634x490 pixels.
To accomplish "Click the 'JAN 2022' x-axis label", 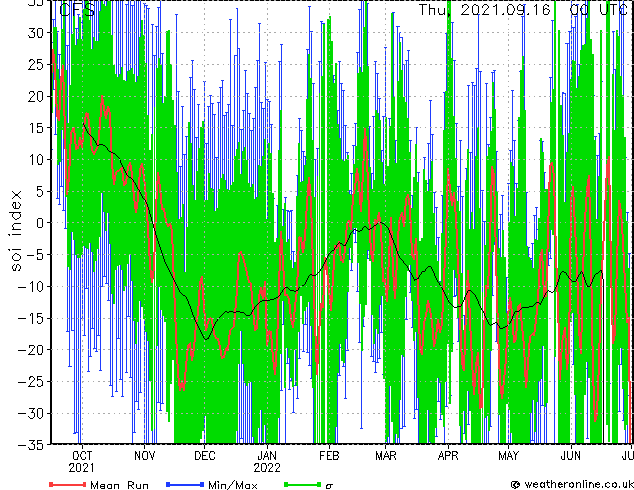I will point(267,462).
